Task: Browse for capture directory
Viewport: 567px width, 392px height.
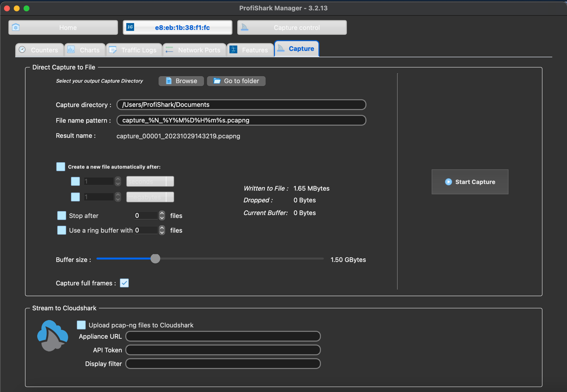Action: (181, 81)
